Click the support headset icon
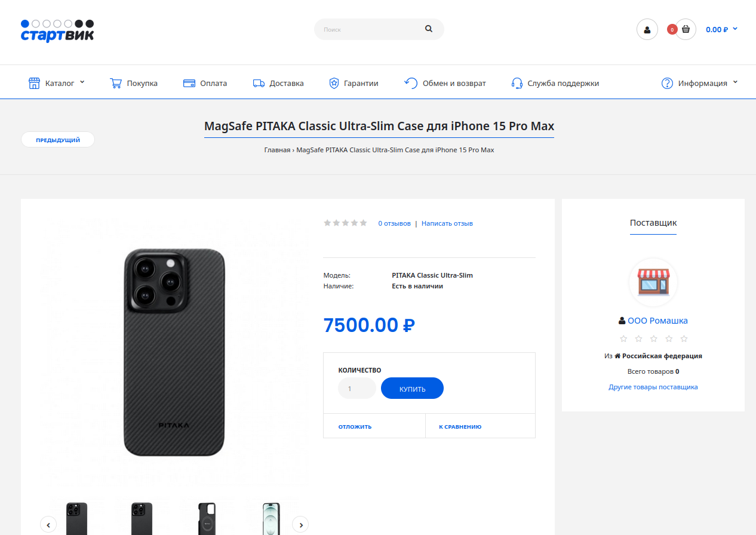This screenshot has height=535, width=756. click(517, 83)
